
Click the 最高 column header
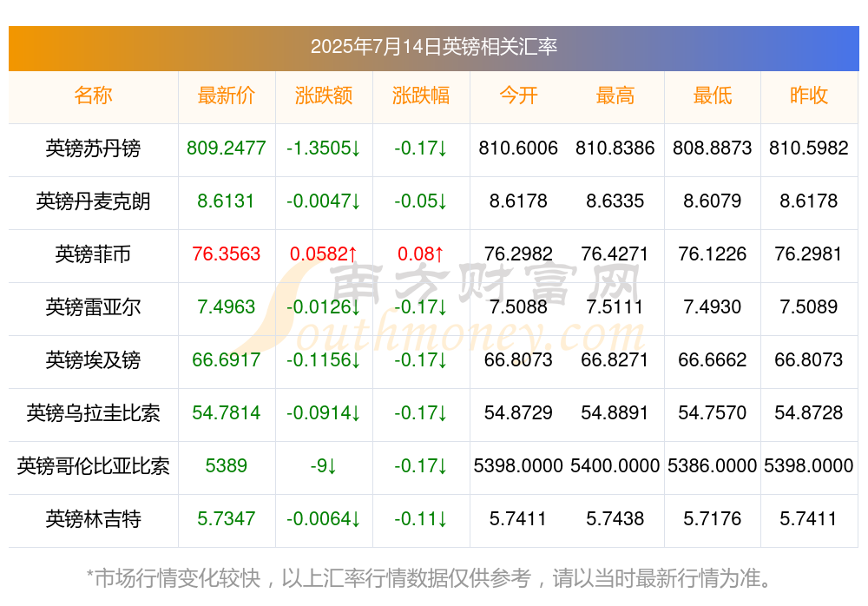pos(615,96)
